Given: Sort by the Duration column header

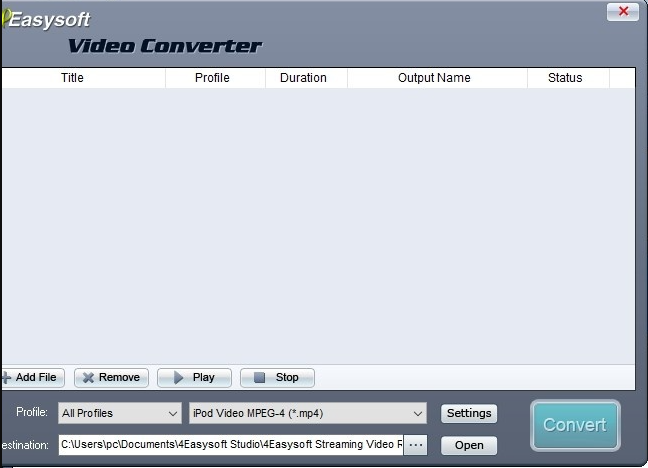Looking at the screenshot, I should point(303,78).
